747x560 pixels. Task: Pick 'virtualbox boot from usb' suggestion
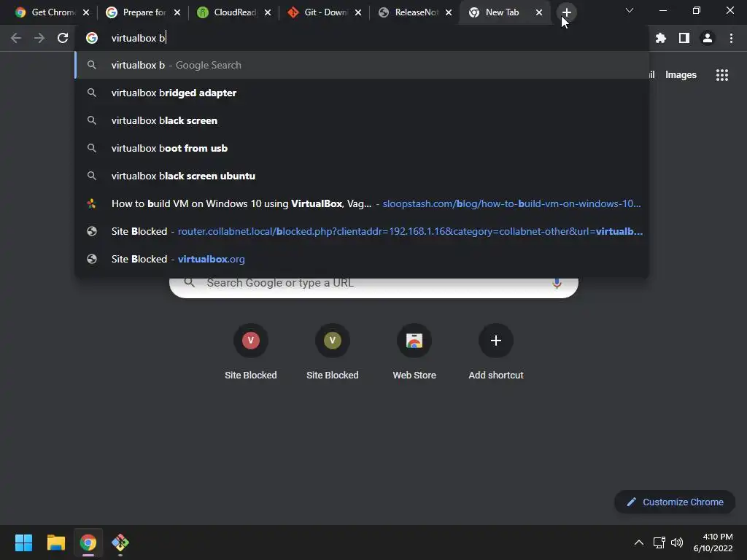[362, 148]
